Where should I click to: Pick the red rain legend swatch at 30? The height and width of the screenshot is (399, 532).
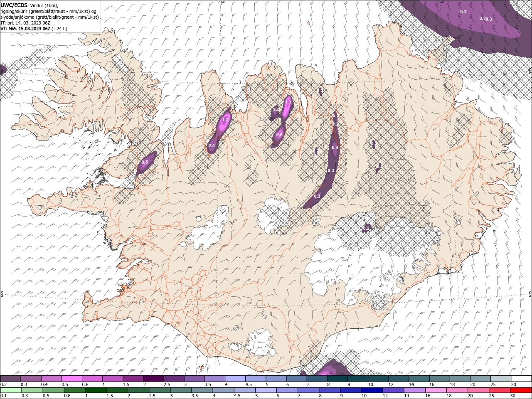pyautogui.click(x=521, y=390)
